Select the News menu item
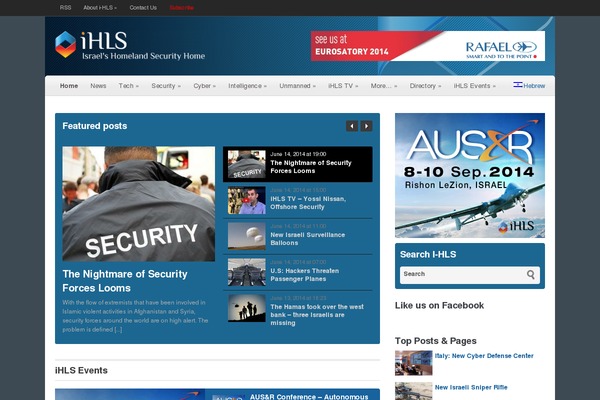 pos(98,86)
